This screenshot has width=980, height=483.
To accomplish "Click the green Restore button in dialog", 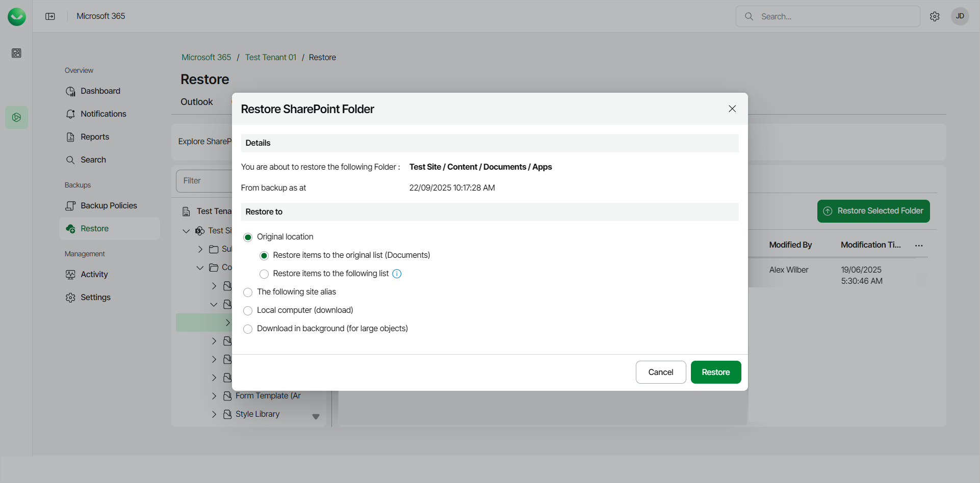I will coord(715,372).
